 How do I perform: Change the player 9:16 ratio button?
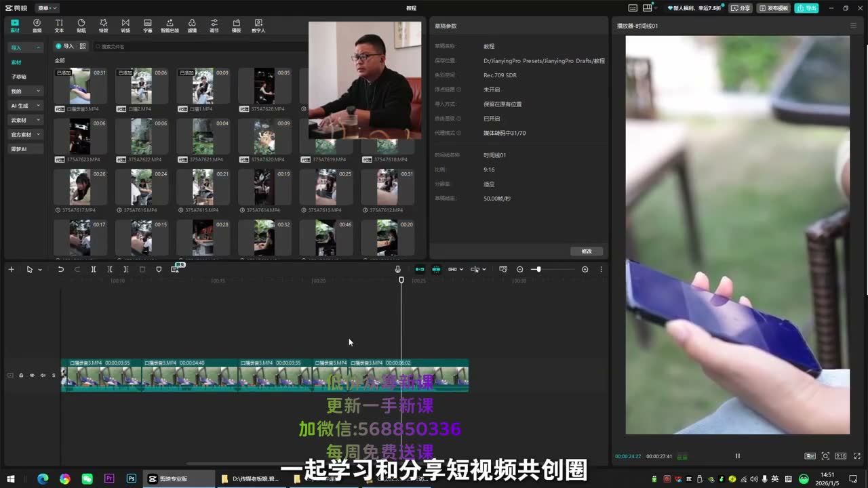(841, 456)
